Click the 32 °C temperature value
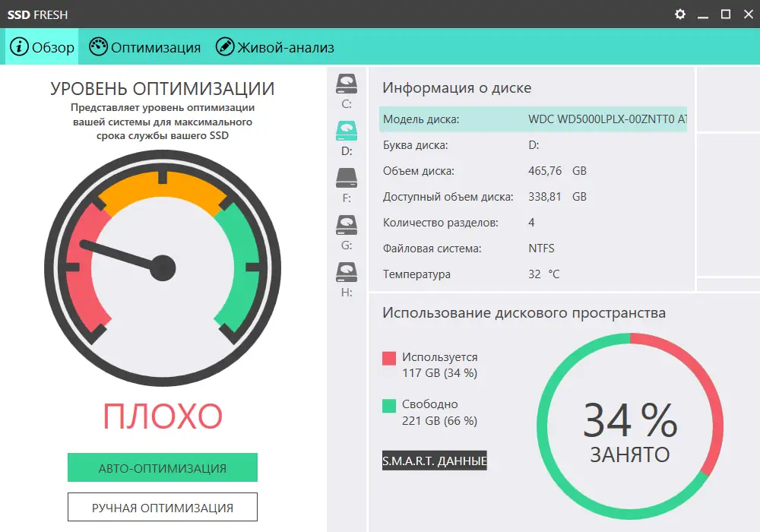Image resolution: width=760 pixels, height=532 pixels. tap(544, 274)
